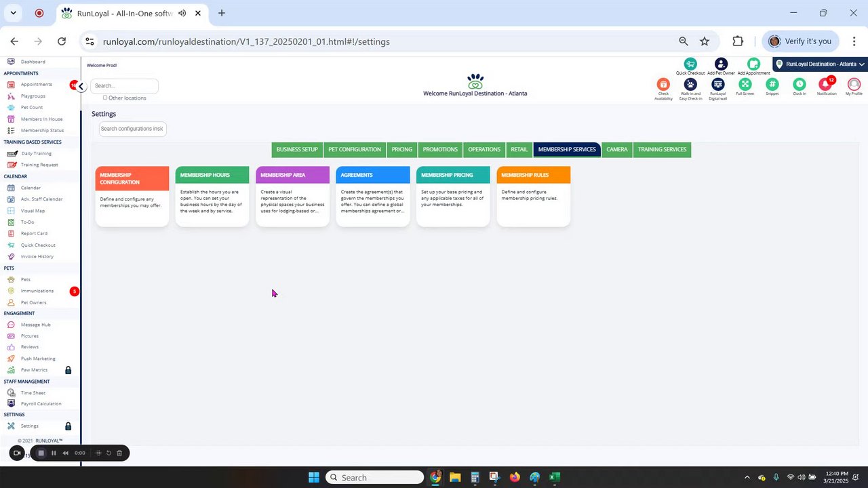Open Walk-in and Easy Check-in
The width and height of the screenshot is (868, 488).
pos(690,84)
